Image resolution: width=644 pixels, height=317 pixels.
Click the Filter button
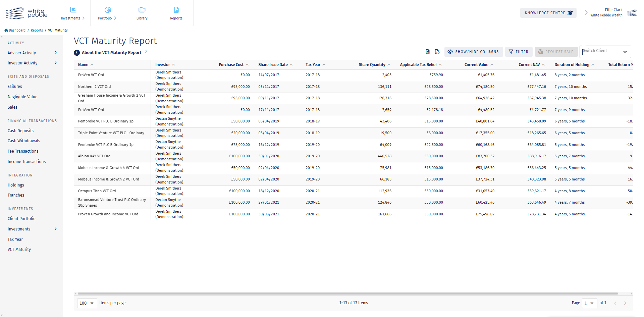coord(519,52)
